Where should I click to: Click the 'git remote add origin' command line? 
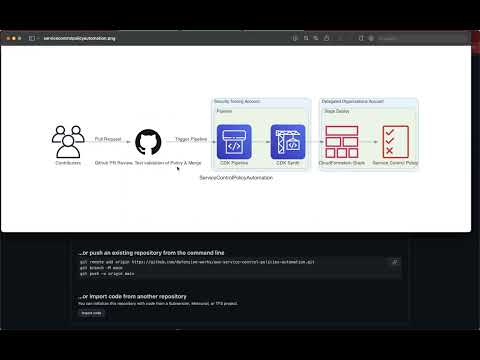(x=197, y=262)
